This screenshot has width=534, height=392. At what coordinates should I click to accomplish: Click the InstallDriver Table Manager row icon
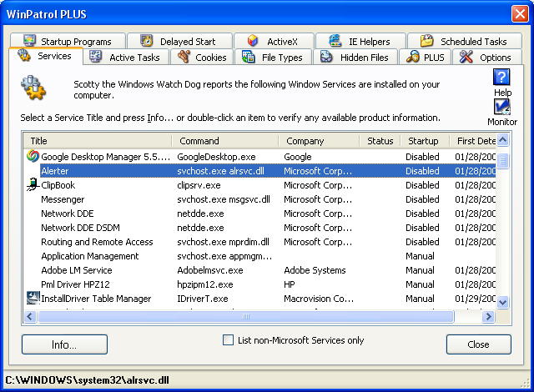(33, 298)
